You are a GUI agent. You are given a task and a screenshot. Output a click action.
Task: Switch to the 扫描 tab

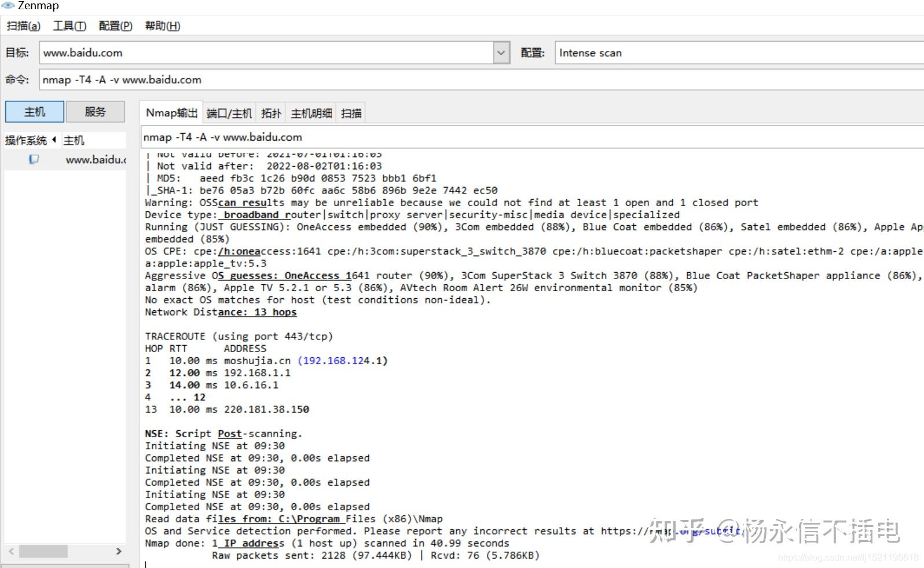click(x=351, y=113)
